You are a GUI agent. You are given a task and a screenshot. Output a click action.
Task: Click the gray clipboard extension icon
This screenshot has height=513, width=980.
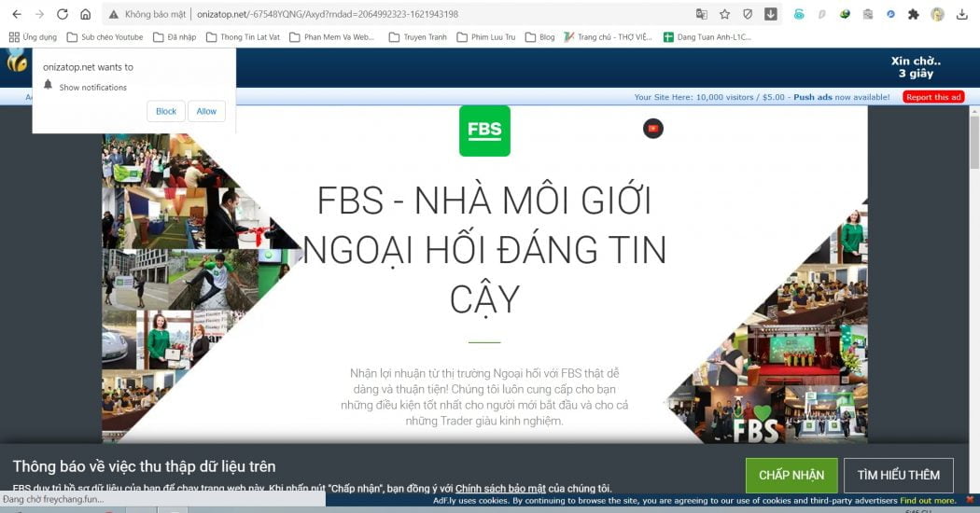pyautogui.click(x=867, y=14)
